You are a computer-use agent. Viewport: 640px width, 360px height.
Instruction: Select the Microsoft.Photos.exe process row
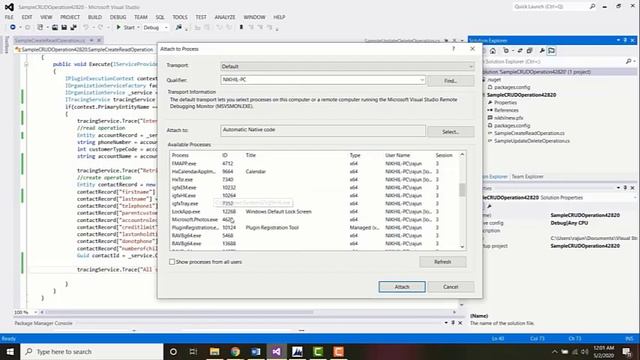[x=314, y=220]
